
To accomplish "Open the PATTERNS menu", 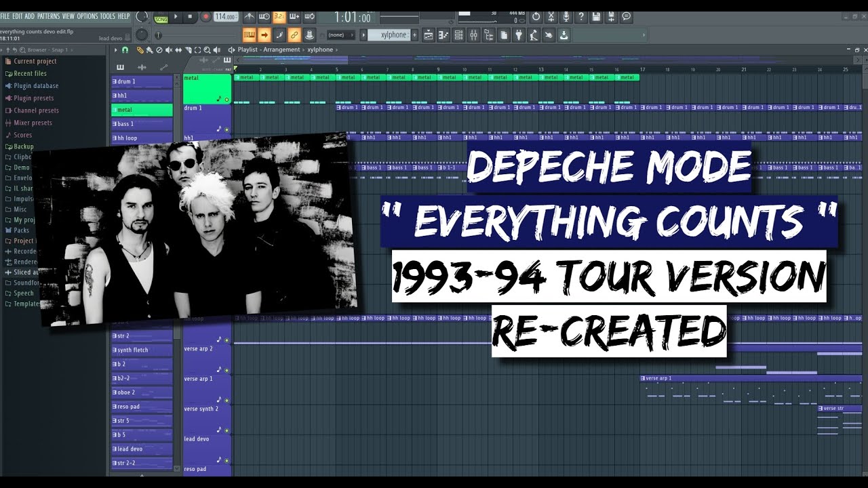I will (48, 16).
